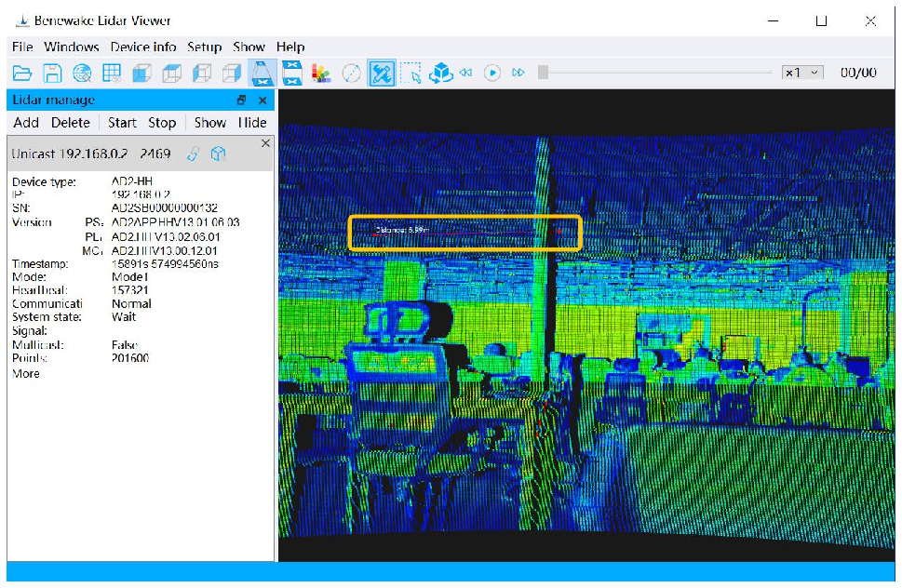Viewport: 902px width, 588px height.
Task: Click the Device type value AD2-HH
Action: (132, 181)
